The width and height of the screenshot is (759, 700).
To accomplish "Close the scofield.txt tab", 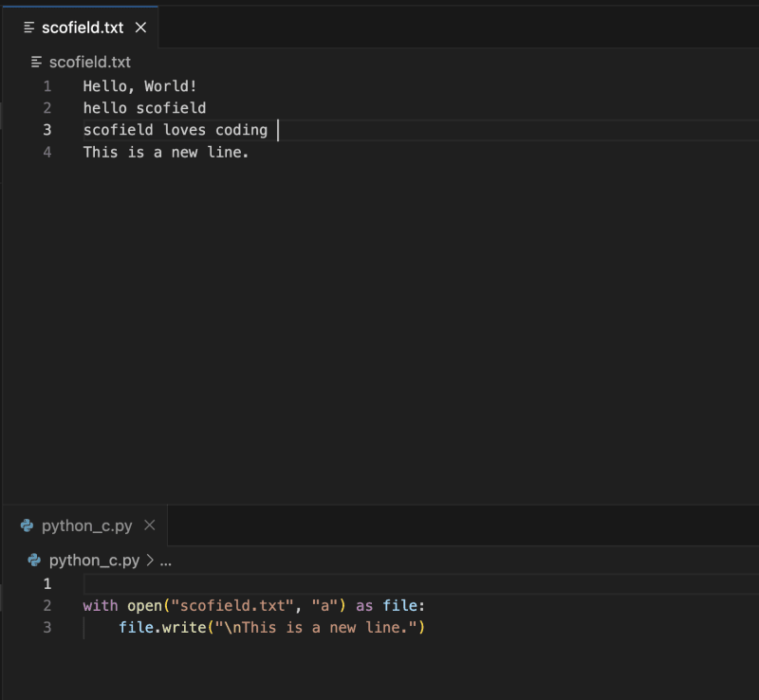I will pos(140,28).
